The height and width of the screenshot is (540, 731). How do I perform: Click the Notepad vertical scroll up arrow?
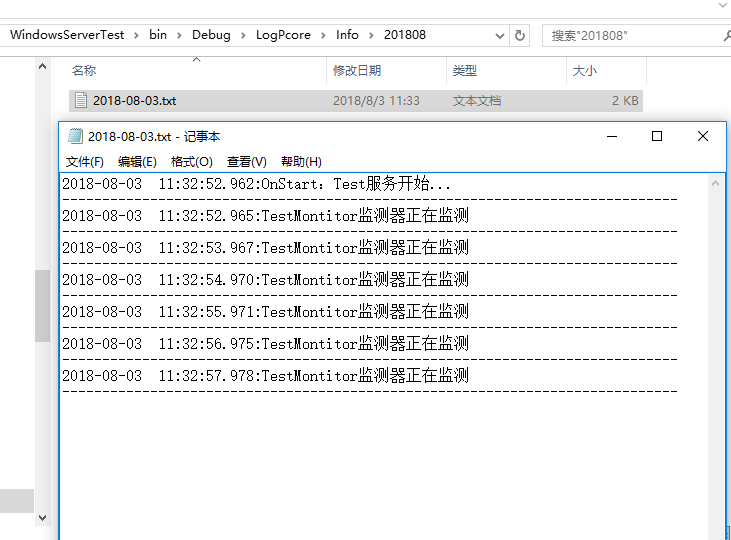[x=715, y=184]
